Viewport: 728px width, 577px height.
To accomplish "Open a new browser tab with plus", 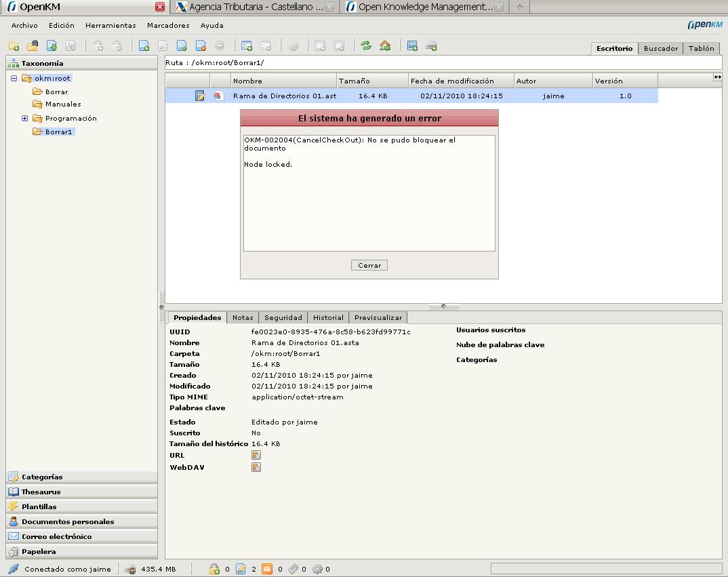I will [x=520, y=7].
